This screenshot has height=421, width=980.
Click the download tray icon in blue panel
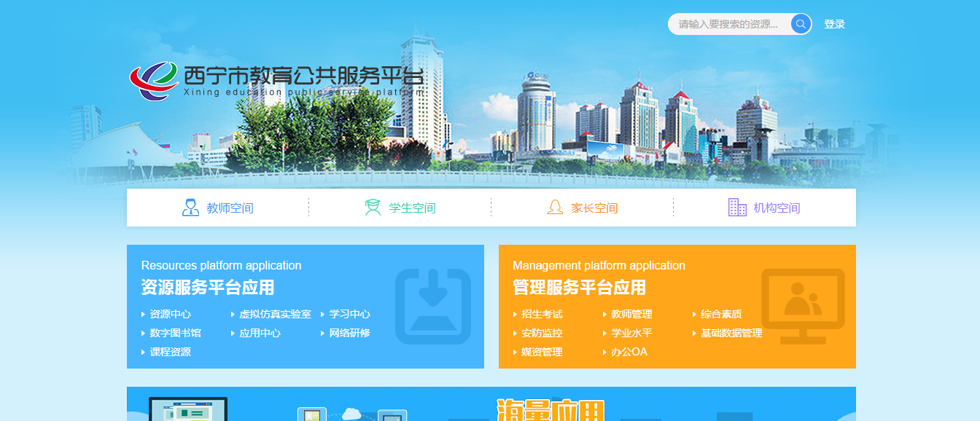433,306
